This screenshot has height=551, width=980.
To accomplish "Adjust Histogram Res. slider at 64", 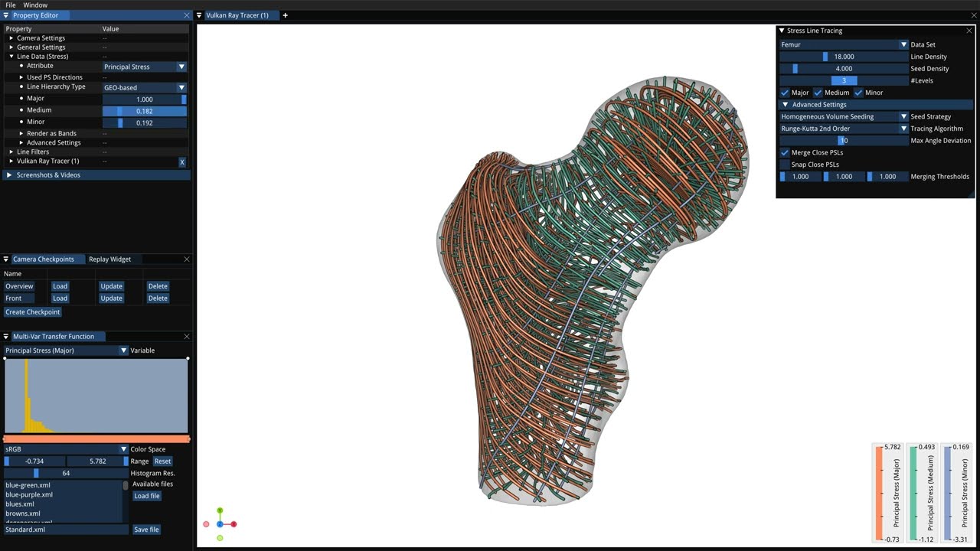I will click(66, 474).
